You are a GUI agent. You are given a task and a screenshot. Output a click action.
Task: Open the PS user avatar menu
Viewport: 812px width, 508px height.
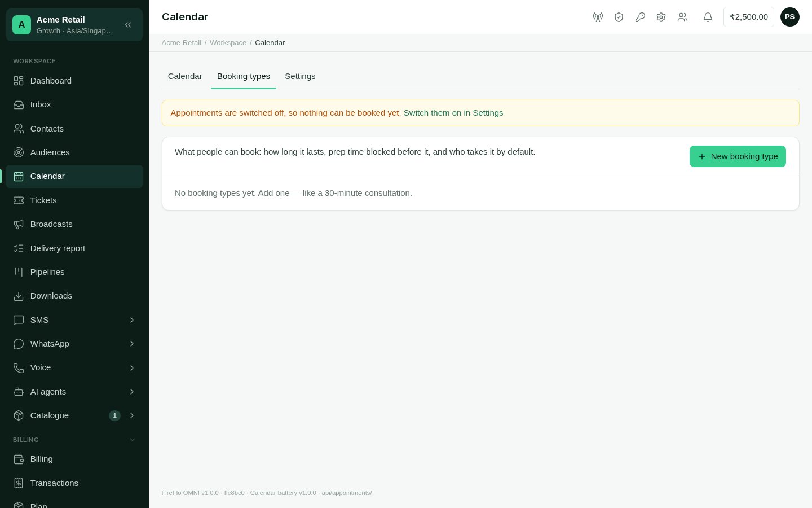coord(789,17)
